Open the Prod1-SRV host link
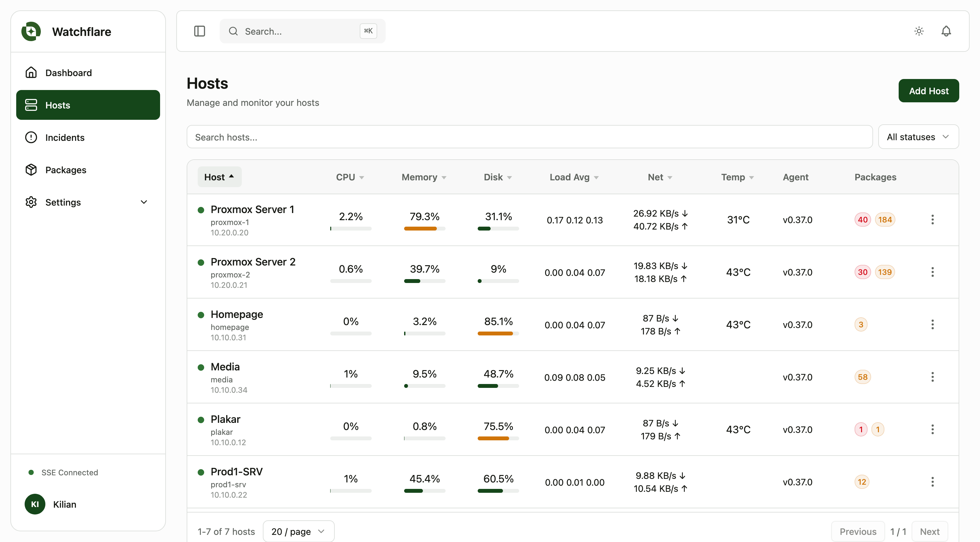Image resolution: width=980 pixels, height=542 pixels. pyautogui.click(x=237, y=472)
